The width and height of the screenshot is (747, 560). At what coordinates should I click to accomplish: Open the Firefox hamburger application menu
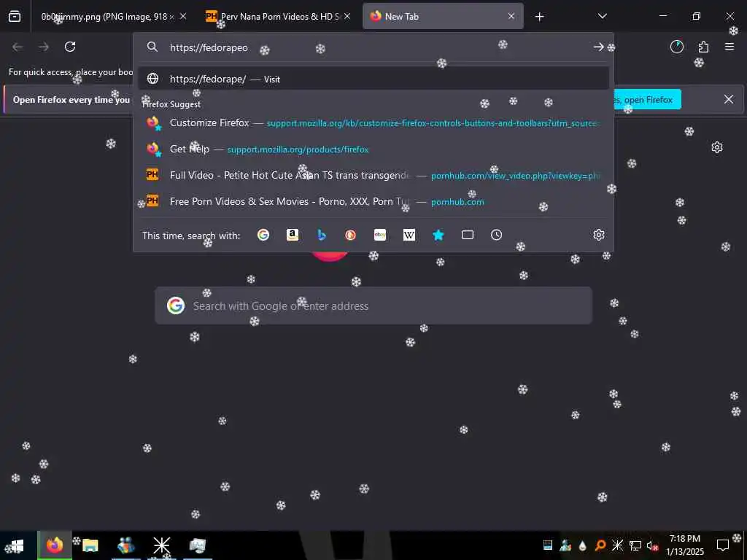(x=729, y=47)
